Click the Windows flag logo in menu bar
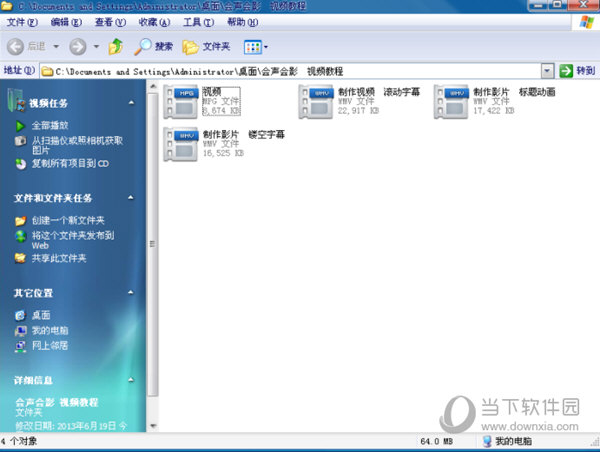Screen dimensions: 600x452 586,22
